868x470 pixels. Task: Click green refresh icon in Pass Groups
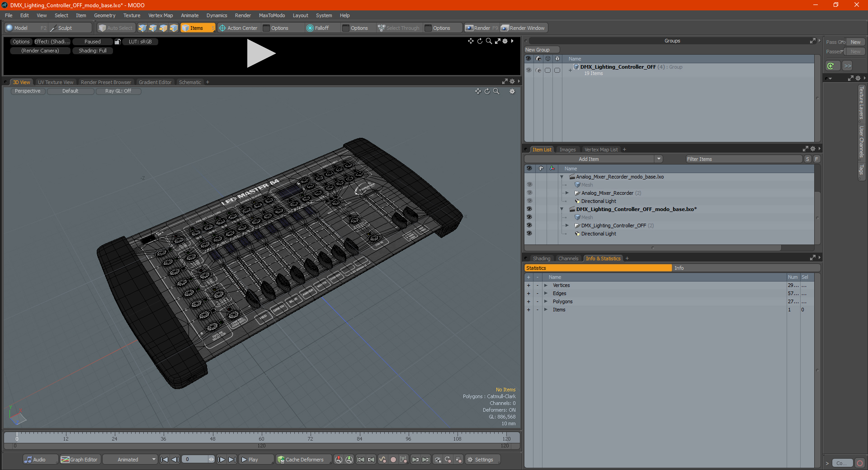(831, 66)
